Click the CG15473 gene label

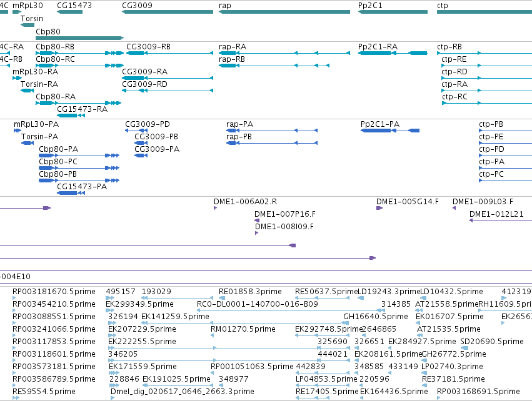74,6
